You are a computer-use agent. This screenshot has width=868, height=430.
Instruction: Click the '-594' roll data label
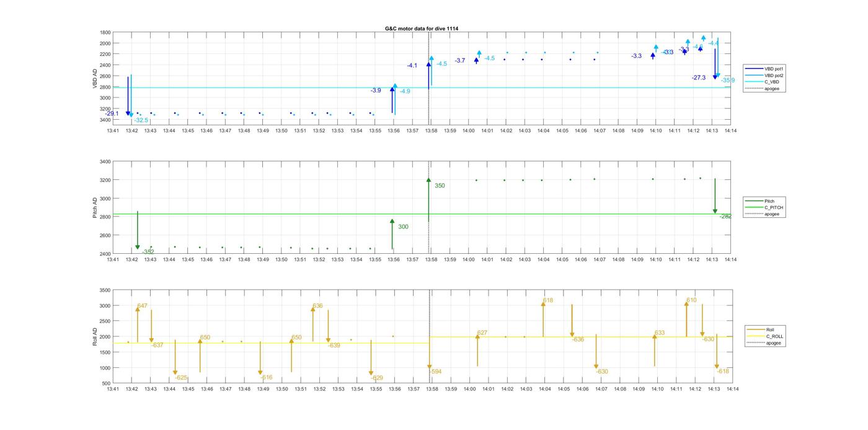[x=435, y=371]
